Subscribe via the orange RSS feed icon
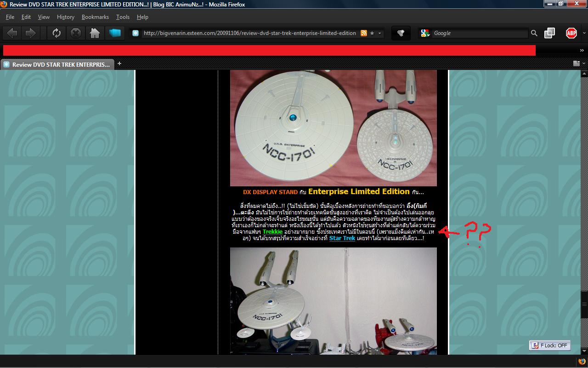588x368 pixels. [x=364, y=33]
